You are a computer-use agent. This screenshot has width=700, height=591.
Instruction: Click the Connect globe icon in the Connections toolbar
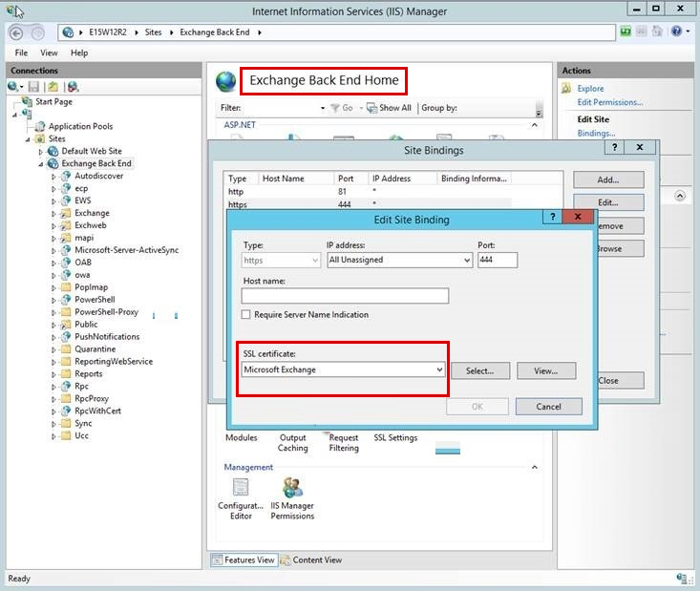pyautogui.click(x=13, y=87)
